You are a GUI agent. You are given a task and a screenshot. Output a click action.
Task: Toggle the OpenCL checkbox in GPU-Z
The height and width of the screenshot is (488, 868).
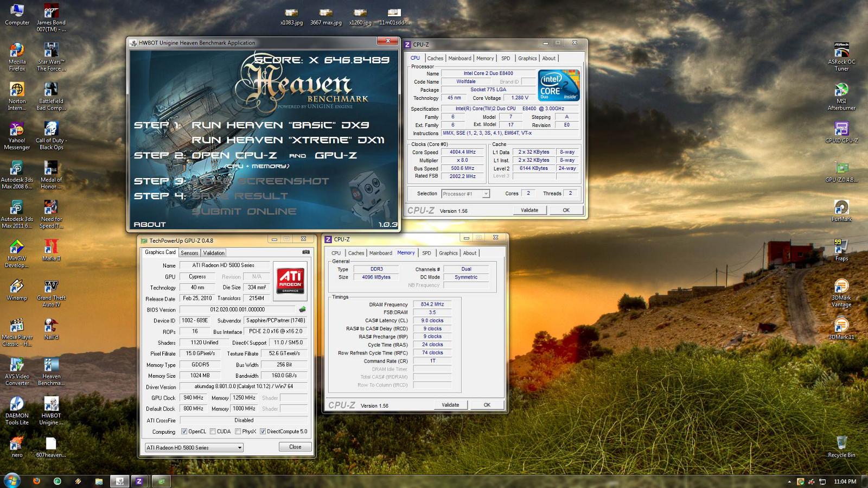184,432
